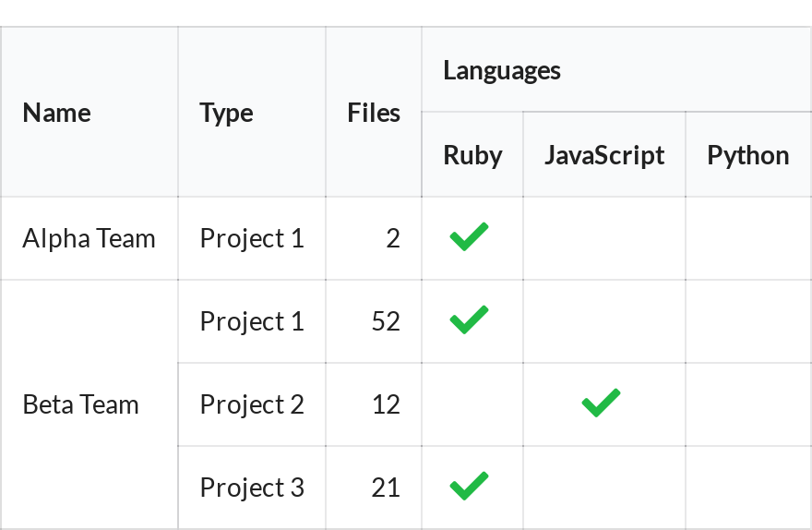
Task: Select the files cell showing 52
Action: (374, 321)
